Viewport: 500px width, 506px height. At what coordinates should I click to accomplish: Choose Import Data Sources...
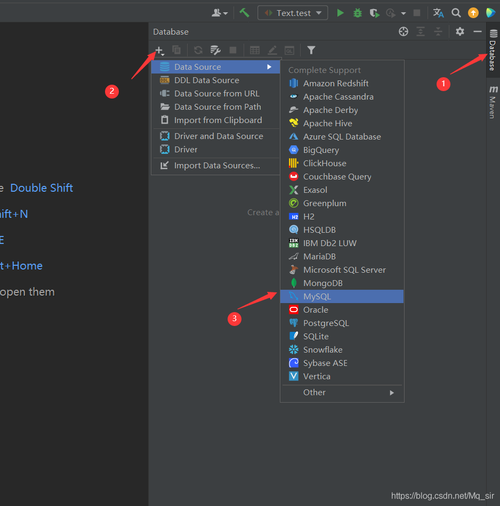[x=215, y=166]
